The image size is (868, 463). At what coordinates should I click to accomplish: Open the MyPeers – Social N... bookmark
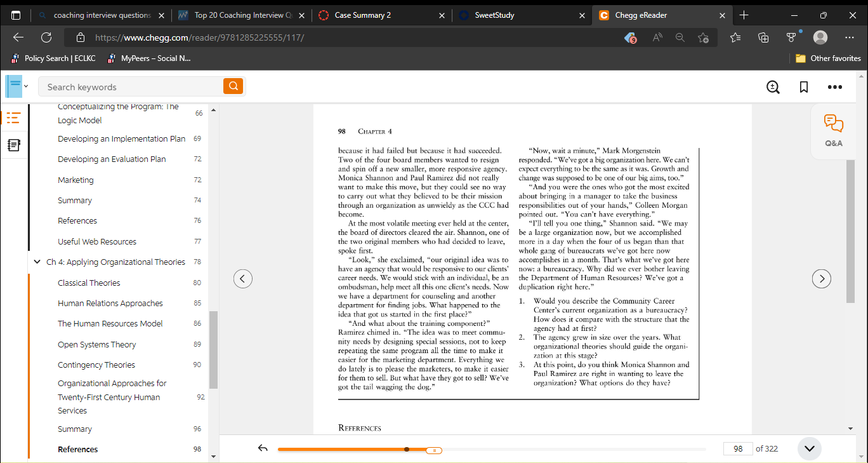pos(148,58)
